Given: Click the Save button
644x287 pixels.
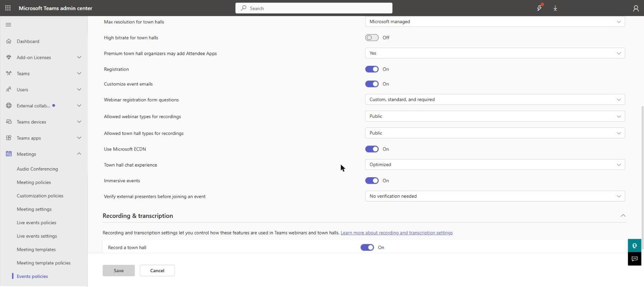Looking at the screenshot, I should tap(119, 271).
